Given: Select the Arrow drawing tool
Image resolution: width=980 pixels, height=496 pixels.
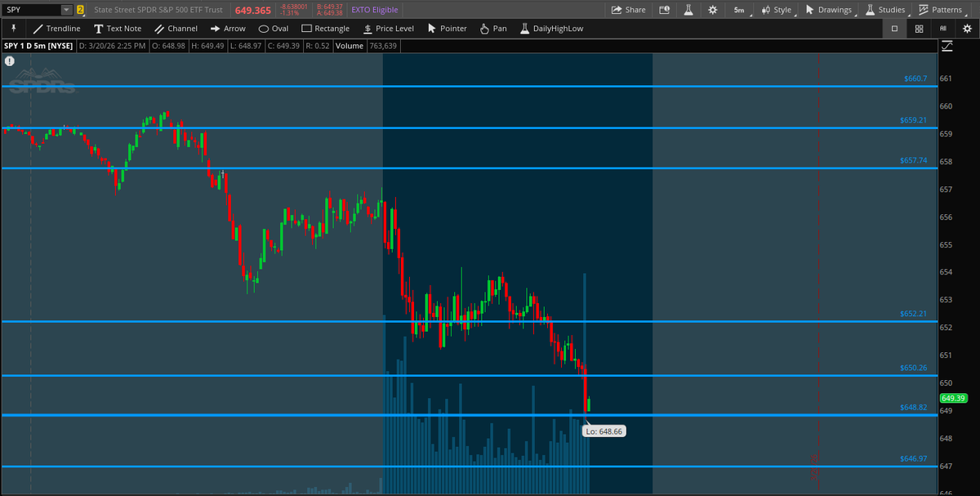Looking at the screenshot, I should click(227, 28).
